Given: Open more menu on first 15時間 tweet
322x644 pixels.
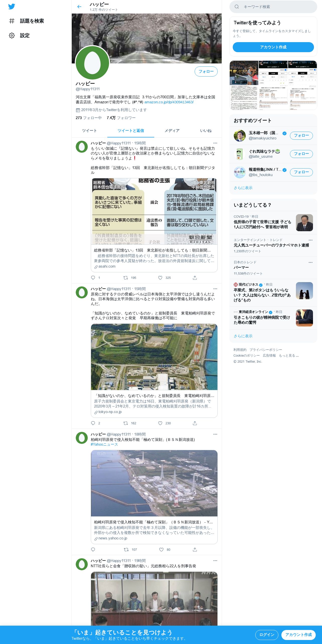Looking at the screenshot, I should (215, 143).
